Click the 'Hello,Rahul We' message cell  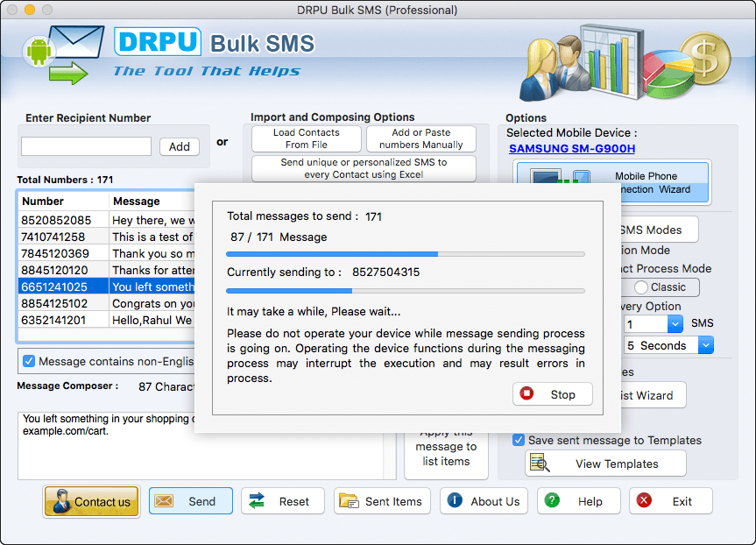(x=152, y=320)
